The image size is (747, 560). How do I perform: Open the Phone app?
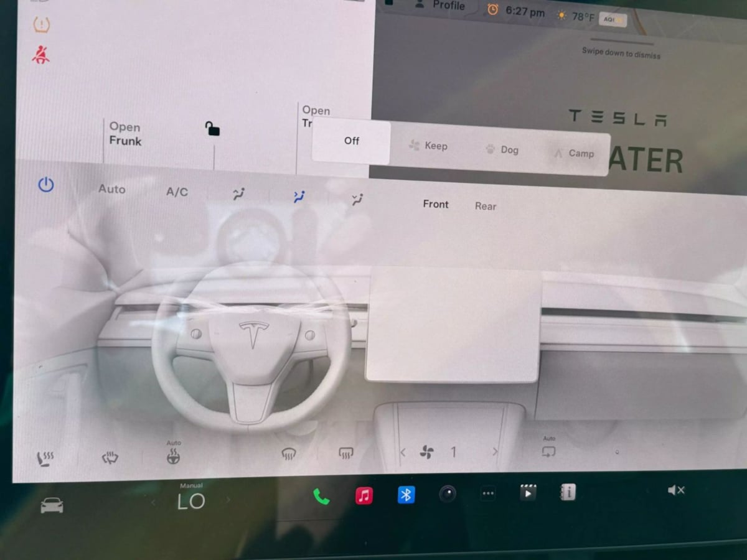tap(321, 496)
